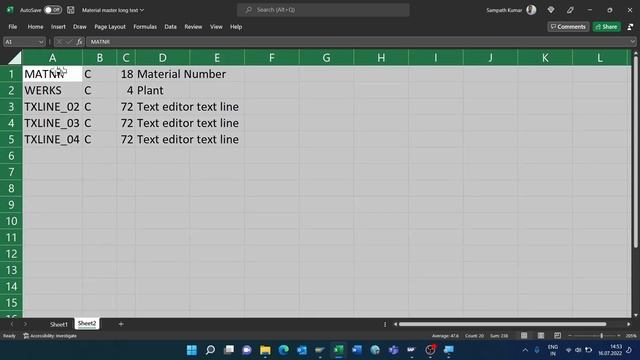Select column D header
Screen dimensions: 640x360
pyautogui.click(x=162, y=58)
